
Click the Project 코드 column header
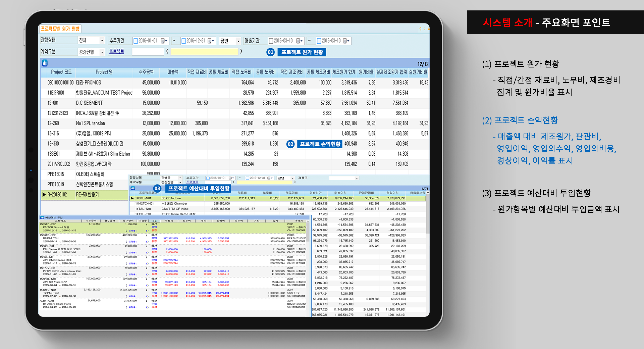61,72
